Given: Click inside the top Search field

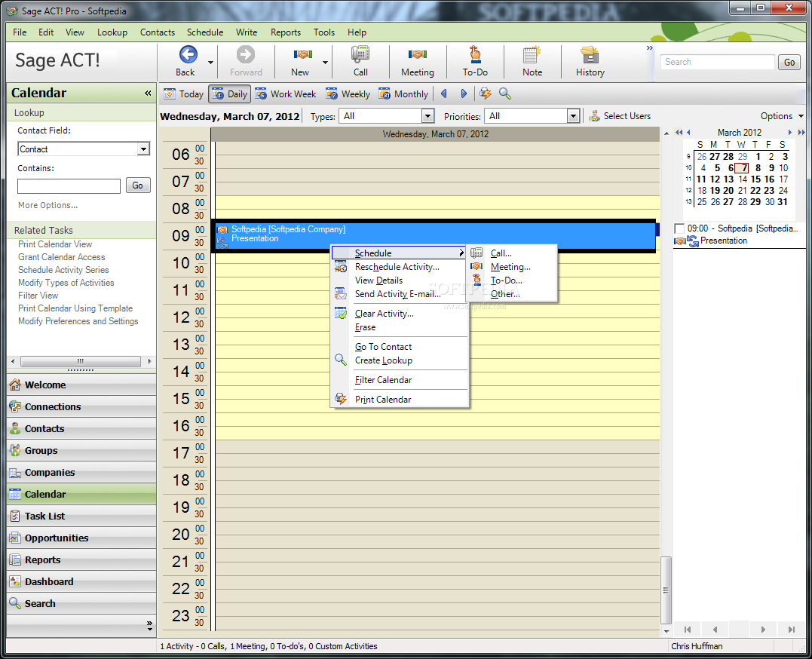Looking at the screenshot, I should pos(717,62).
